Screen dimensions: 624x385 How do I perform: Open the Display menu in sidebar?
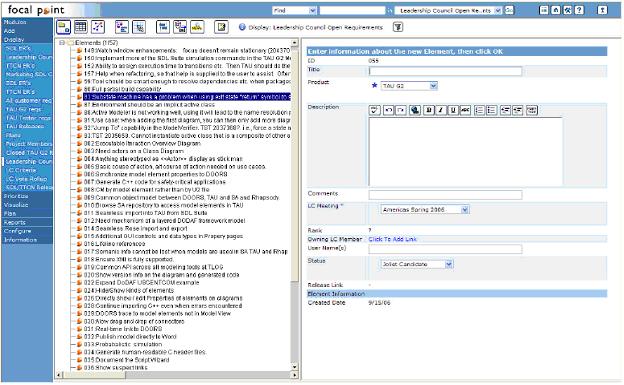point(14,39)
